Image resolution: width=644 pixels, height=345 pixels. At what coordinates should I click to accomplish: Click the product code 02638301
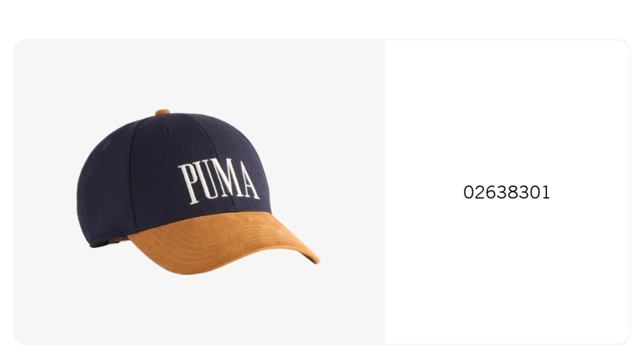tap(506, 192)
